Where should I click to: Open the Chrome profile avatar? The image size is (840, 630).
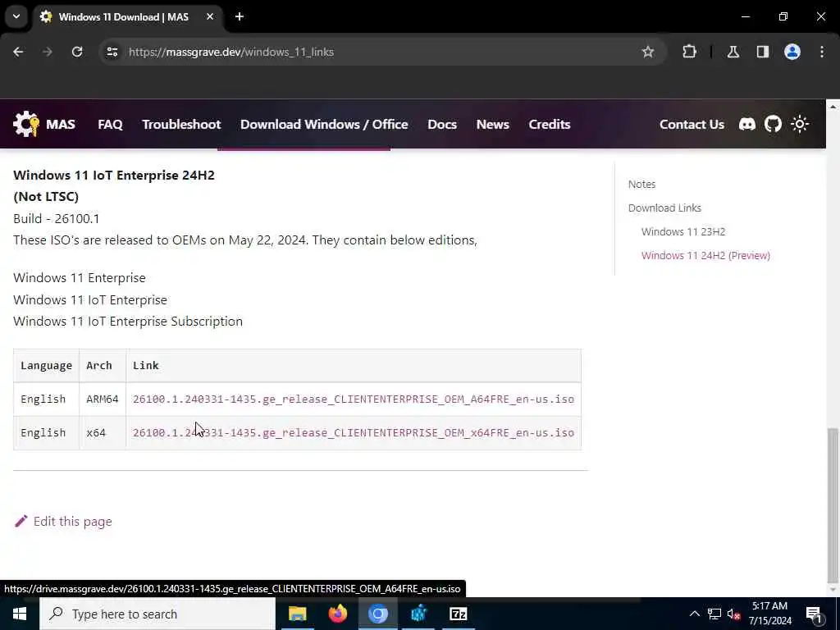[x=792, y=52]
